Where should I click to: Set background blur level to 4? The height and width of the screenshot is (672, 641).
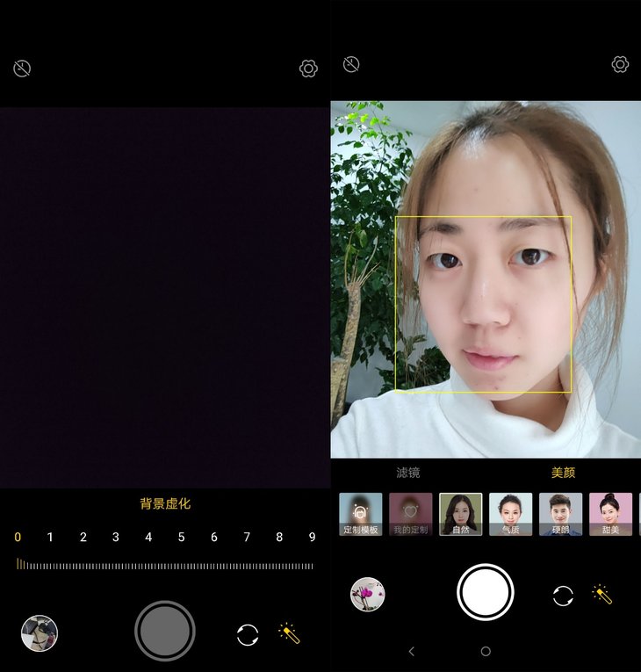coord(148,537)
